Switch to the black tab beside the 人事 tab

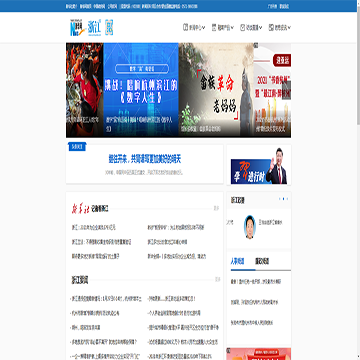(x=262, y=261)
